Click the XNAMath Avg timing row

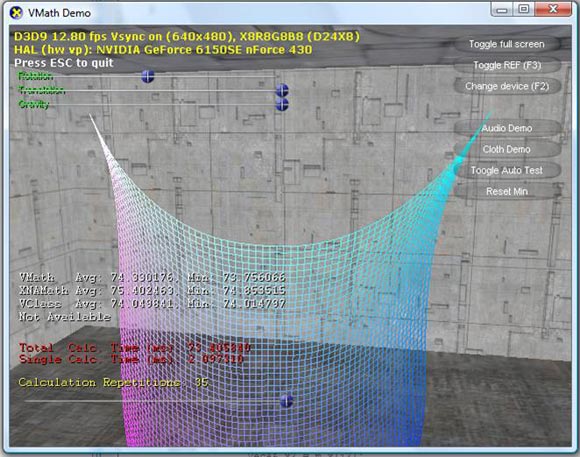click(x=152, y=291)
